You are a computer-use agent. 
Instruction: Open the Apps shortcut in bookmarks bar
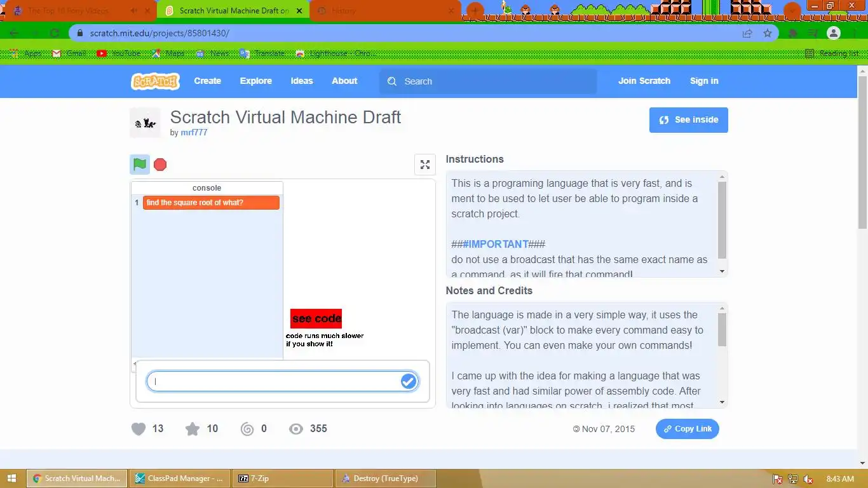tap(26, 53)
